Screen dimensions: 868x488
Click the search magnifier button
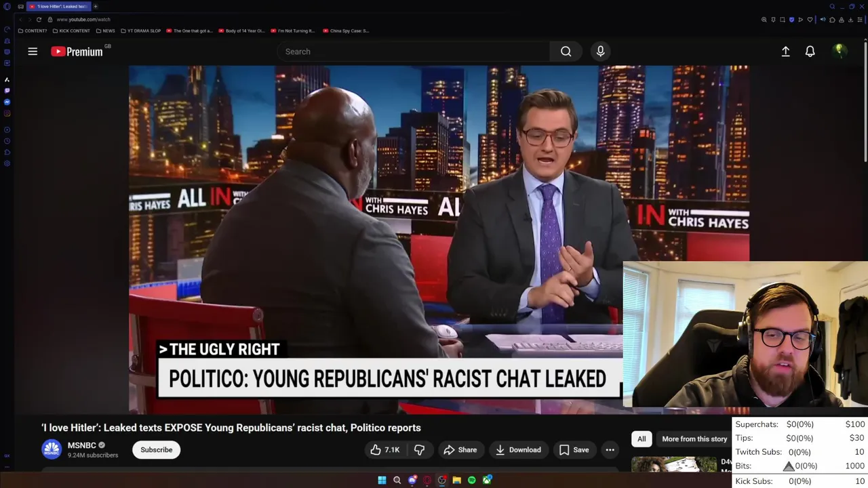click(566, 52)
